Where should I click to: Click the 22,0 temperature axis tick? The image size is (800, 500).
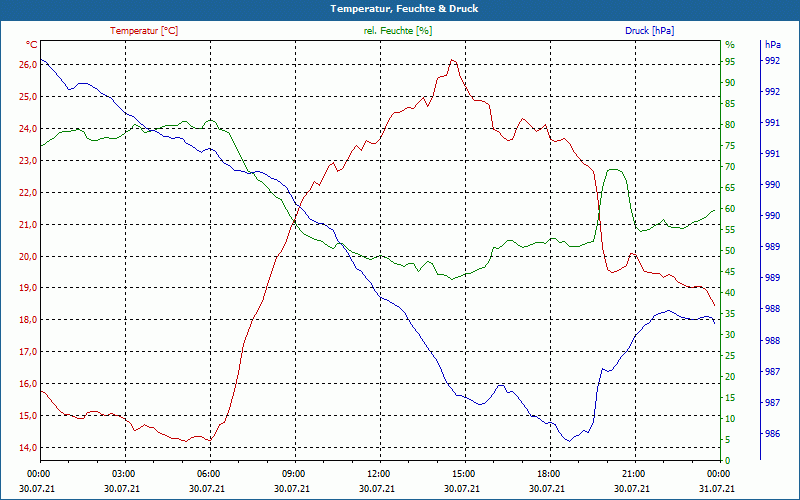click(29, 192)
